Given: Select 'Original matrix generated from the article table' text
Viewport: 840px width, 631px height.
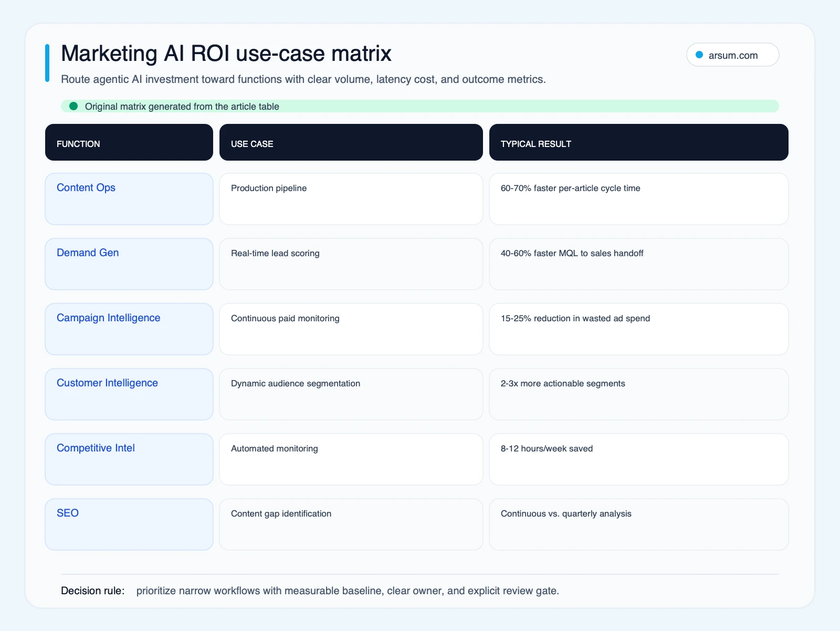Looking at the screenshot, I should coord(182,107).
